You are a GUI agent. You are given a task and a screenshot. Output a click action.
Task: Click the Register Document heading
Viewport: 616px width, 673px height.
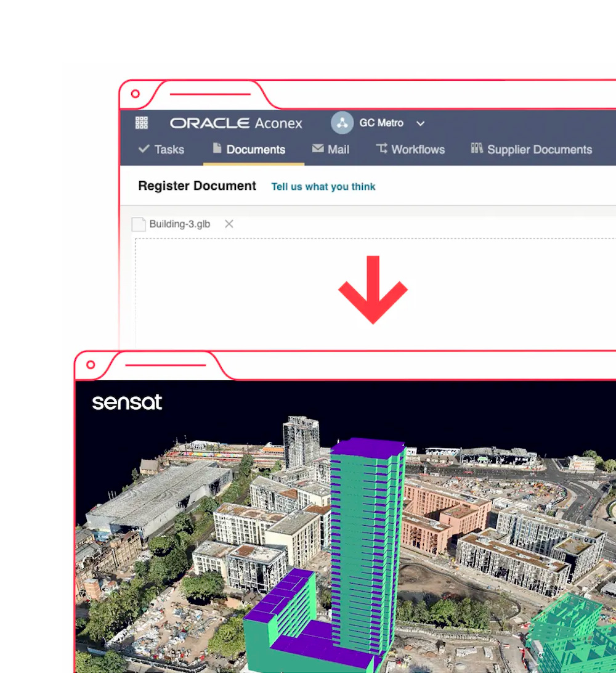click(x=197, y=186)
